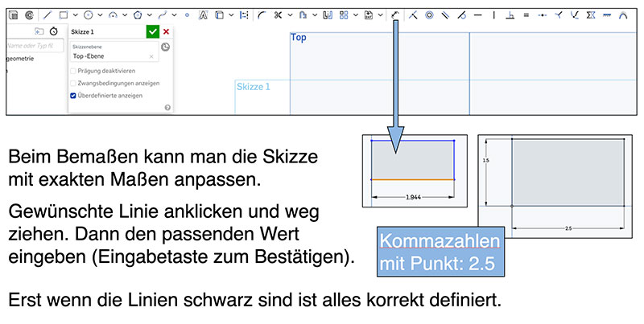
Task: Confirm the sketch with green checkmark
Action: 152,31
